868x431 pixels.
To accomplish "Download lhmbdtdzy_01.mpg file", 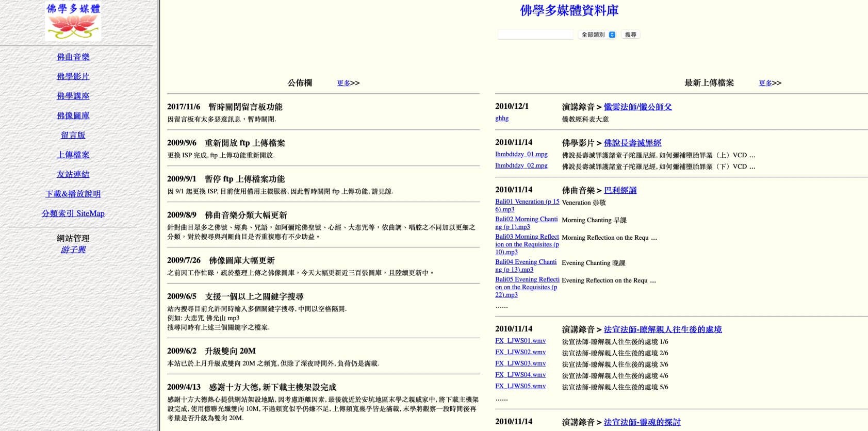I will pos(521,154).
